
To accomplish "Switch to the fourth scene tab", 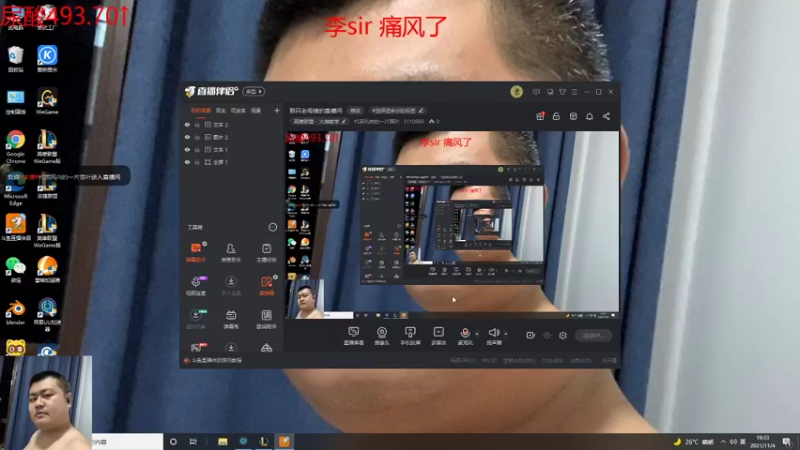I will tap(256, 110).
